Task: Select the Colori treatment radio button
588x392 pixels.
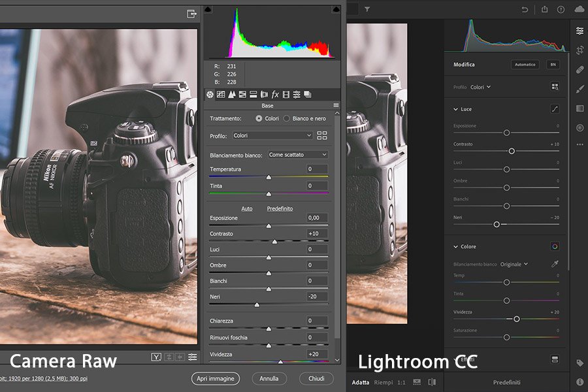Action: point(259,118)
